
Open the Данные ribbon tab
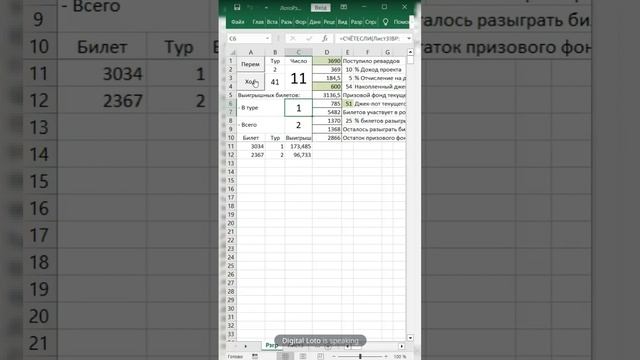pos(315,22)
